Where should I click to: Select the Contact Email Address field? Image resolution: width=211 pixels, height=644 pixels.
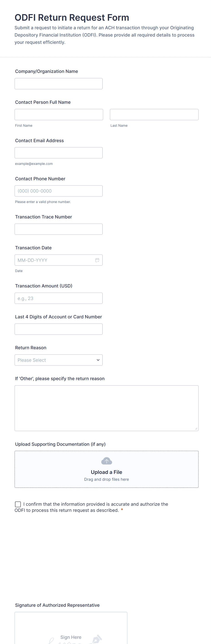(x=59, y=153)
